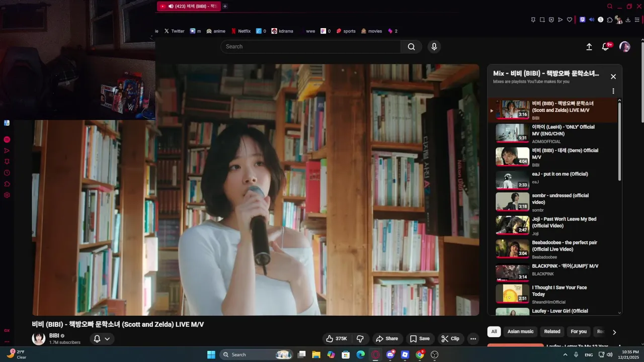Select the For you chip
This screenshot has width=644, height=362.
579,331
